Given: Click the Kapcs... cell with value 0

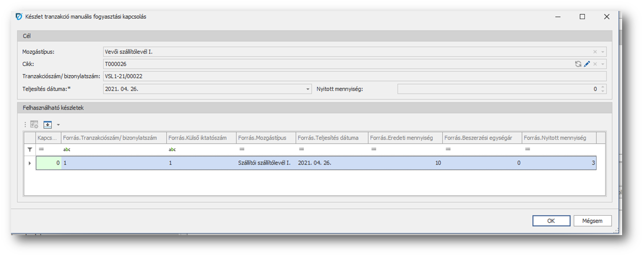Looking at the screenshot, I should pyautogui.click(x=49, y=163).
